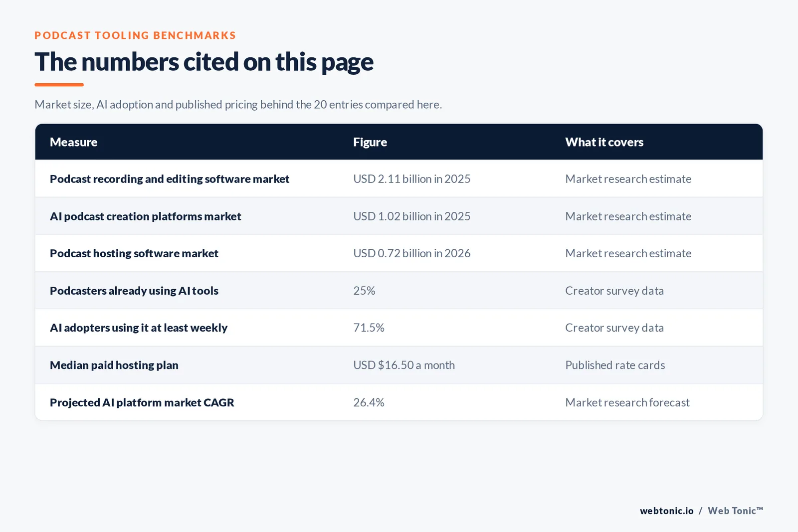Select the Podcast hosting software market row

pyautogui.click(x=399, y=253)
